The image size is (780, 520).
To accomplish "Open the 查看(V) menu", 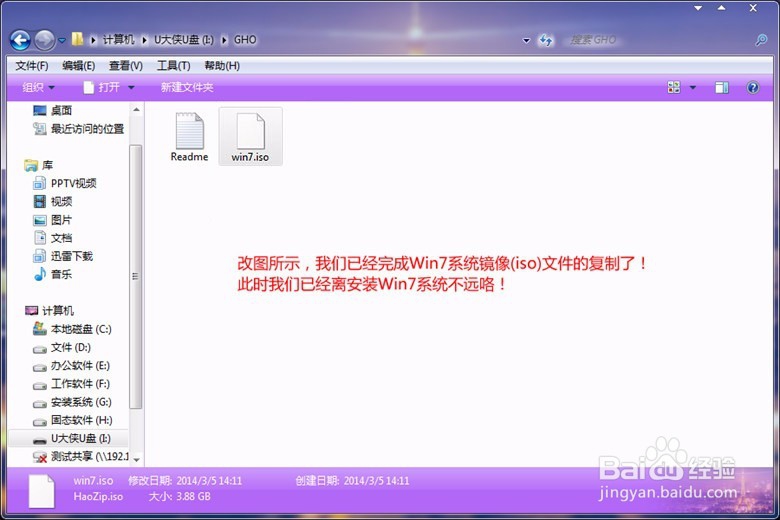I will pos(126,66).
